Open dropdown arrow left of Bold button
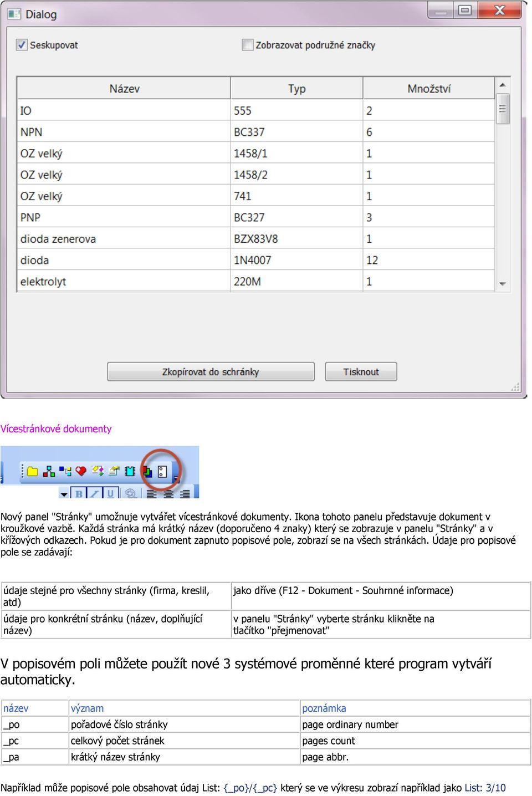Viewport: 532px width, 796px height. 64,493
